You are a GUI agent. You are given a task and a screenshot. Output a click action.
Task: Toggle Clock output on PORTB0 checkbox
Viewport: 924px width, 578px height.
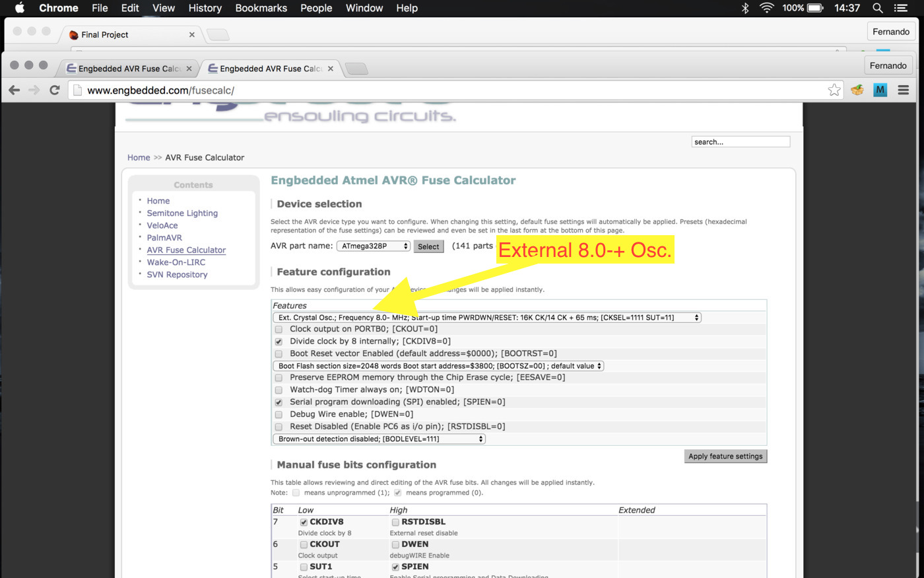[x=279, y=329]
